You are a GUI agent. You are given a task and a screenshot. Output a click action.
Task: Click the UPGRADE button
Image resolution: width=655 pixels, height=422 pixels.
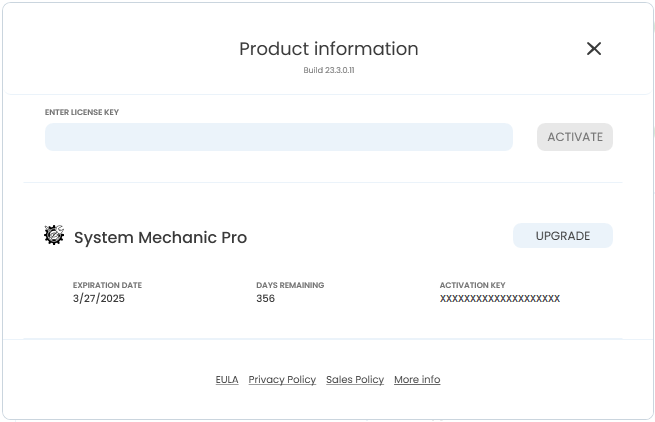point(563,236)
